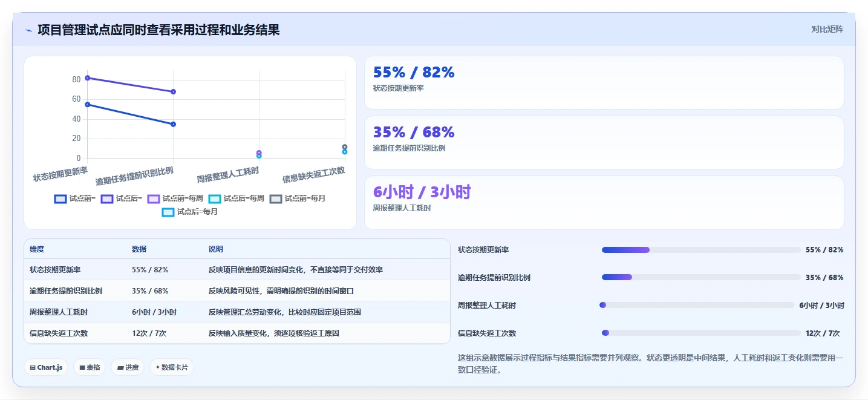This screenshot has width=868, height=400.
Task: Click the 试点前 point at value 35 on chart
Action: pyautogui.click(x=174, y=124)
